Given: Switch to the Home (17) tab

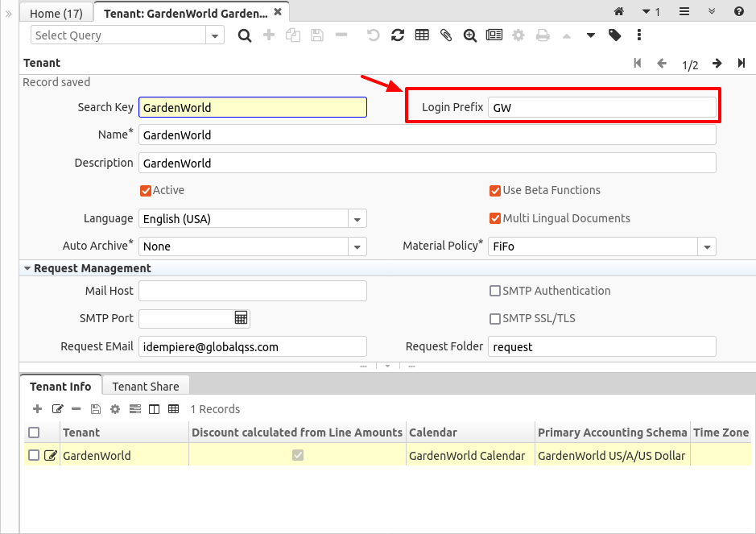Looking at the screenshot, I should (56, 13).
